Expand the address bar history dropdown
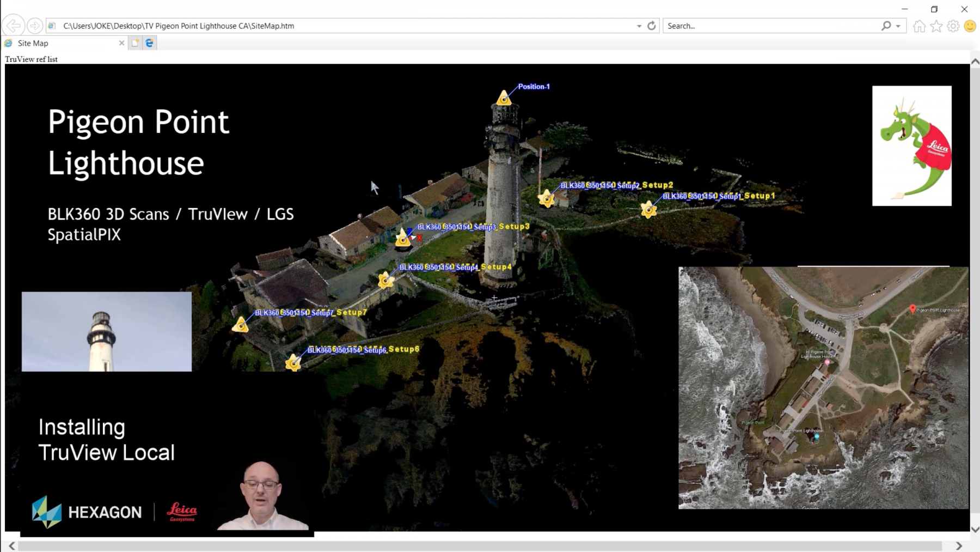 coord(639,26)
